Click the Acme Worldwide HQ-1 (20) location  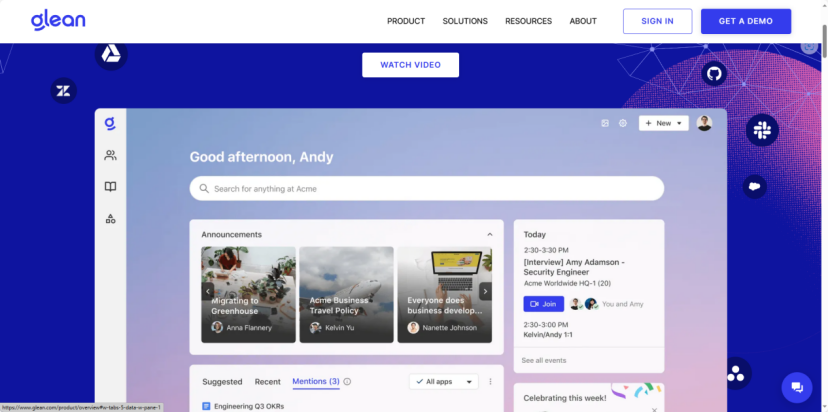click(567, 283)
